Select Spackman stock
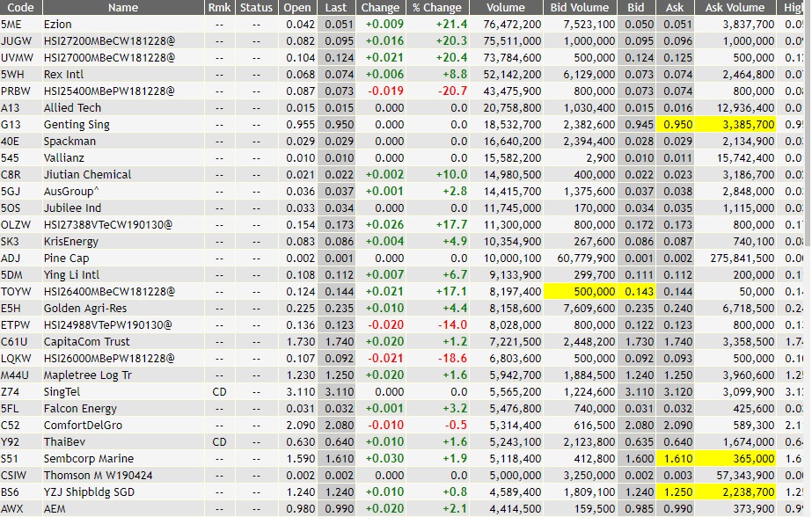Image resolution: width=812 pixels, height=517 pixels. tap(69, 142)
